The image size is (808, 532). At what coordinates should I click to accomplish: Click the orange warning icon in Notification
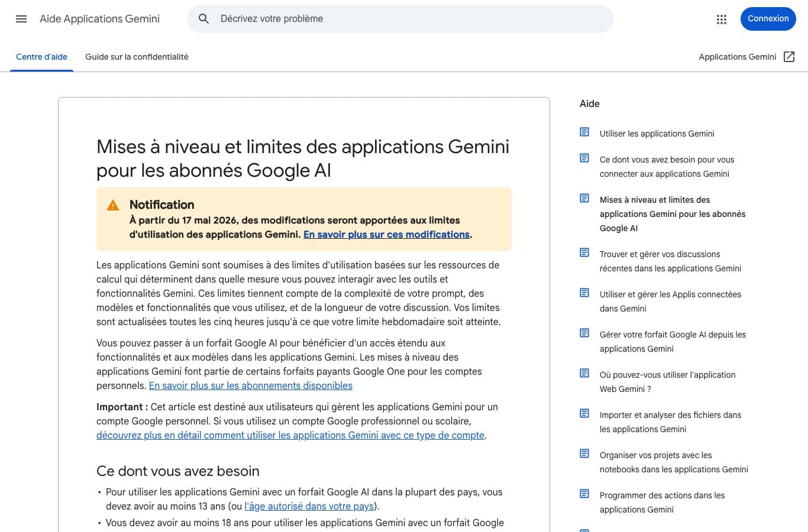pos(113,206)
